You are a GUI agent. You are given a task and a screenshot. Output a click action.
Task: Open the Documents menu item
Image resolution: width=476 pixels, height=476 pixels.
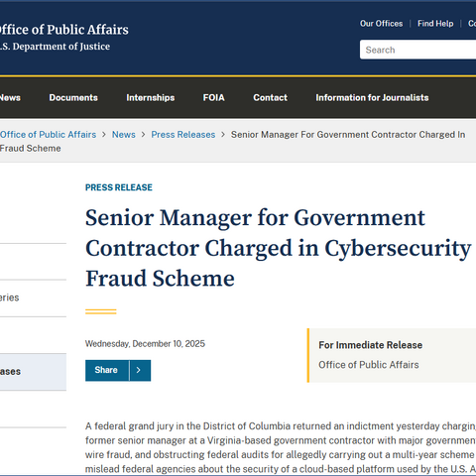click(73, 97)
